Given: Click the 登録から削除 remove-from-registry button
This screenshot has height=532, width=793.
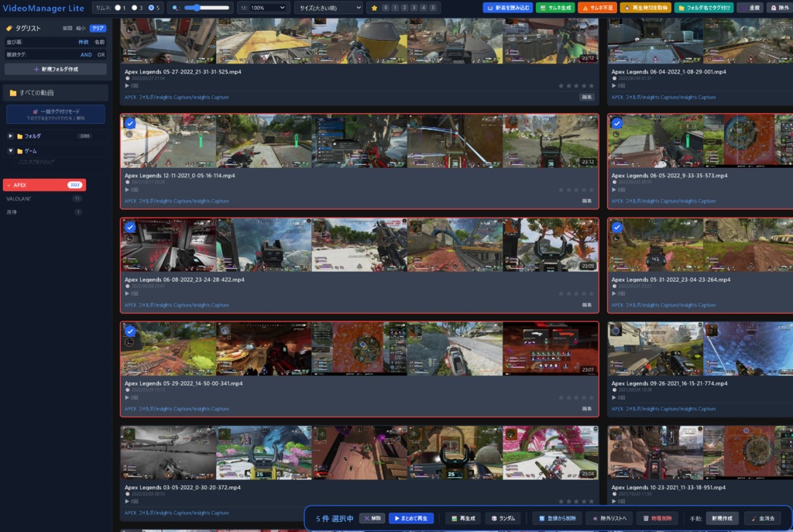Looking at the screenshot, I should pyautogui.click(x=558, y=518).
